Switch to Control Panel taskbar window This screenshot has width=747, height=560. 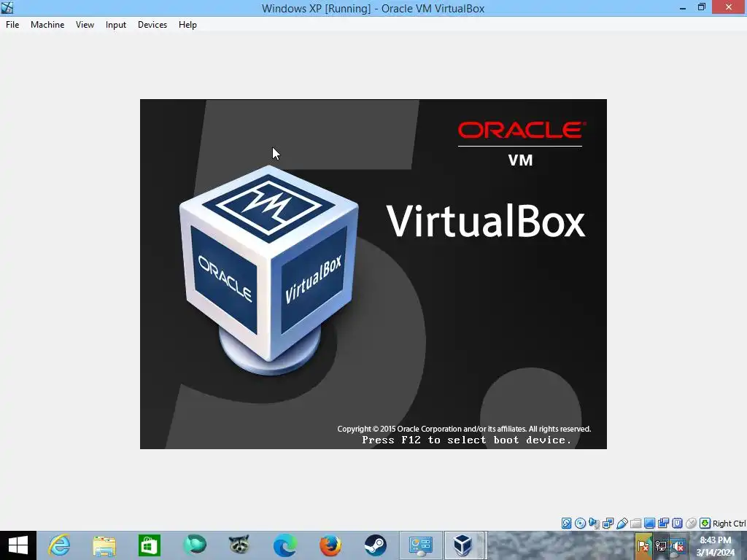[x=421, y=545]
